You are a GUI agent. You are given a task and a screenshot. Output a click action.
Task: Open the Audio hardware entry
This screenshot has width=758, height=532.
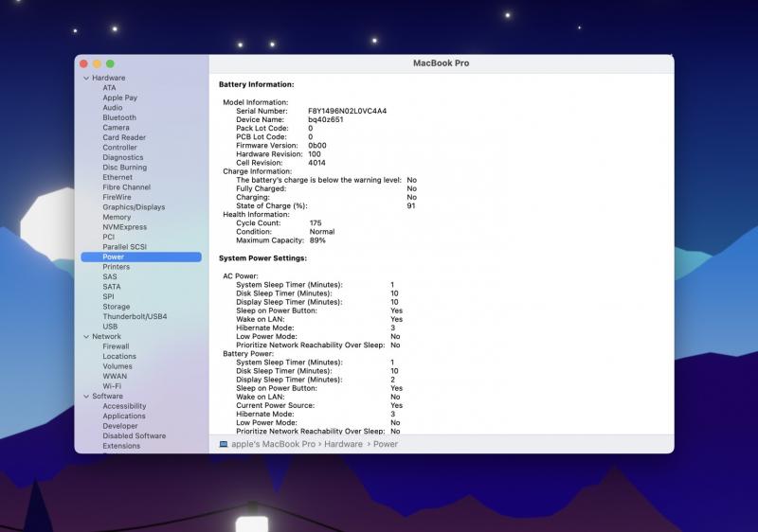(112, 108)
